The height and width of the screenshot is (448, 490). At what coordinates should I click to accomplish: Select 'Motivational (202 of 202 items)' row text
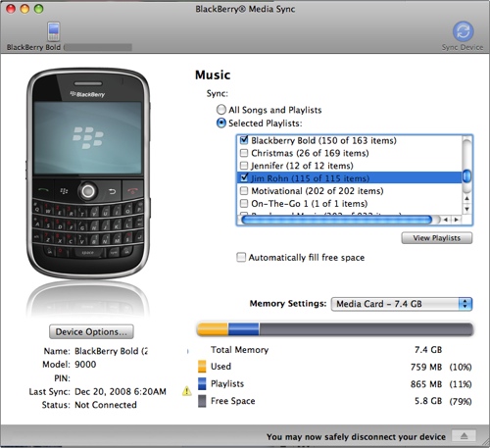[x=317, y=190]
